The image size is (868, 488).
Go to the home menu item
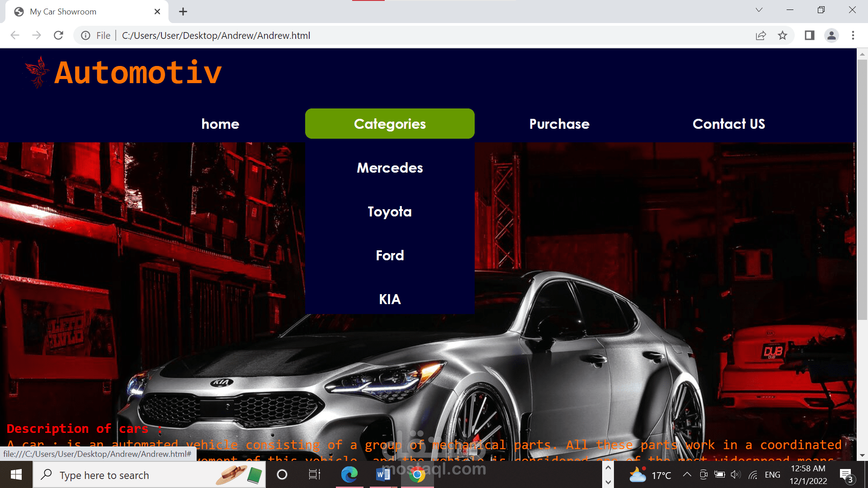220,124
